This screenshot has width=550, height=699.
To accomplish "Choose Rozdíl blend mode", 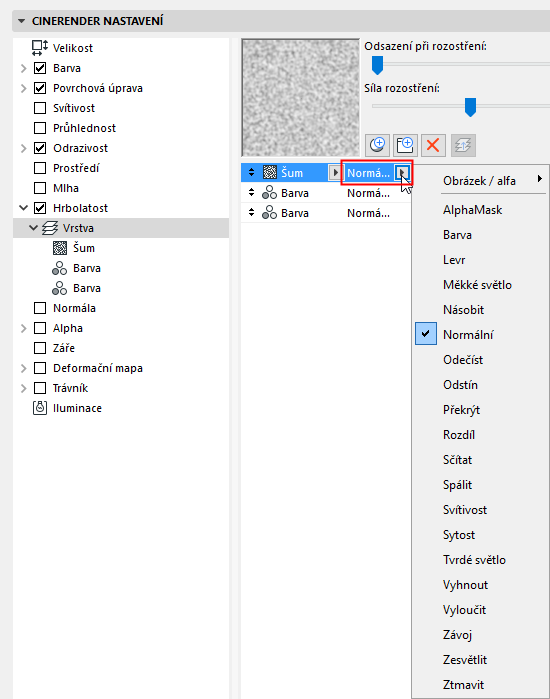I will [x=480, y=435].
